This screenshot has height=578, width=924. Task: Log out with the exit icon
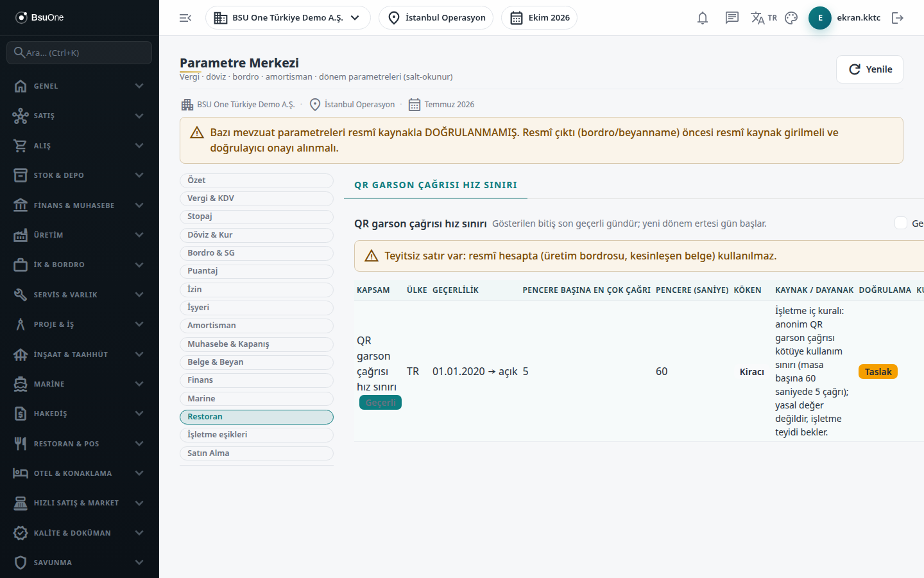pyautogui.click(x=898, y=18)
